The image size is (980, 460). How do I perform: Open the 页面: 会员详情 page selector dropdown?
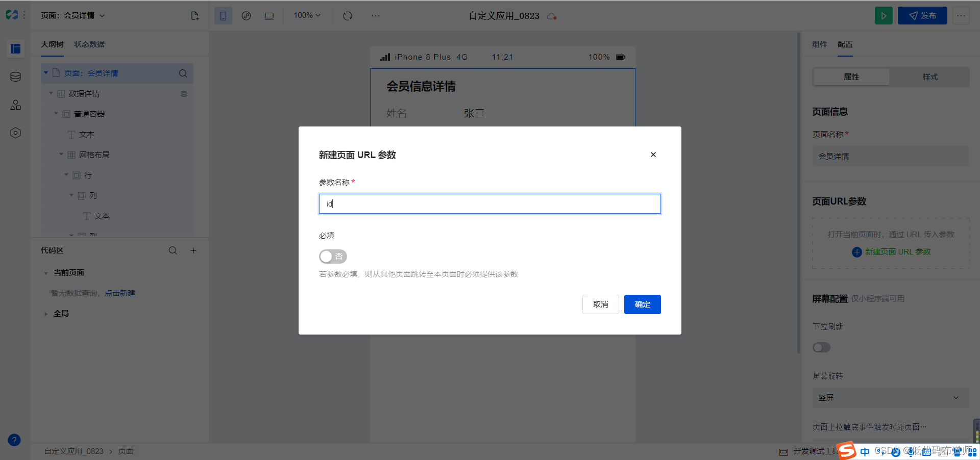pyautogui.click(x=72, y=16)
